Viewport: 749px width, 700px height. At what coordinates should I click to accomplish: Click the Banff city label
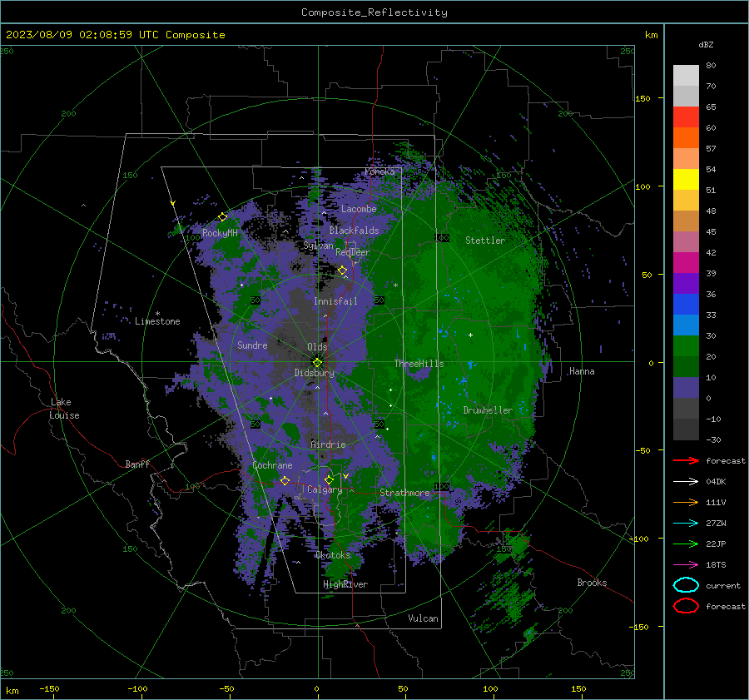(137, 464)
